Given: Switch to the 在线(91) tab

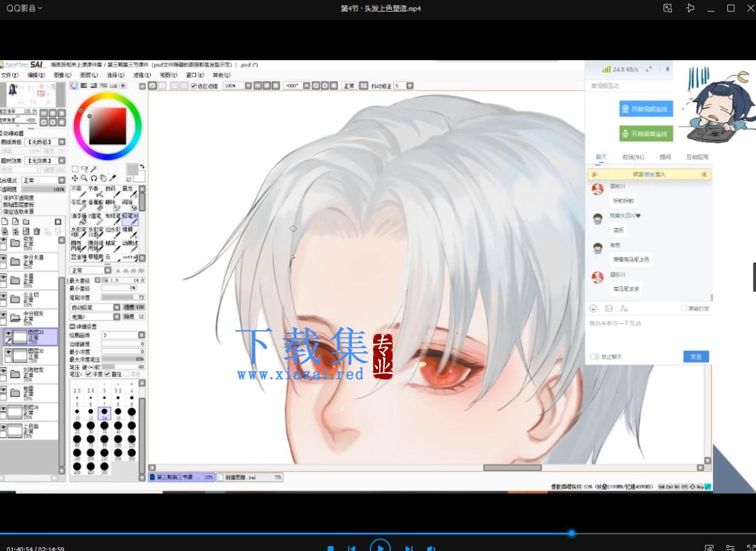Looking at the screenshot, I should 633,157.
